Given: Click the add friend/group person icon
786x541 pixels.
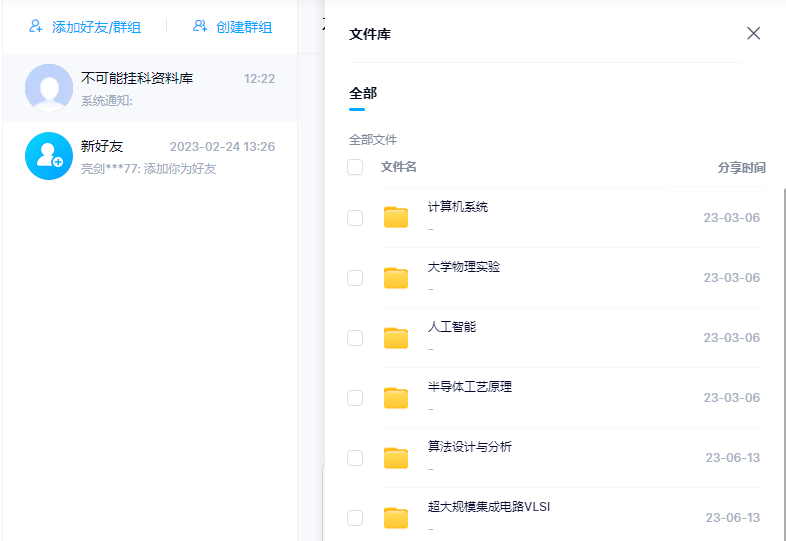Looking at the screenshot, I should coord(36,26).
